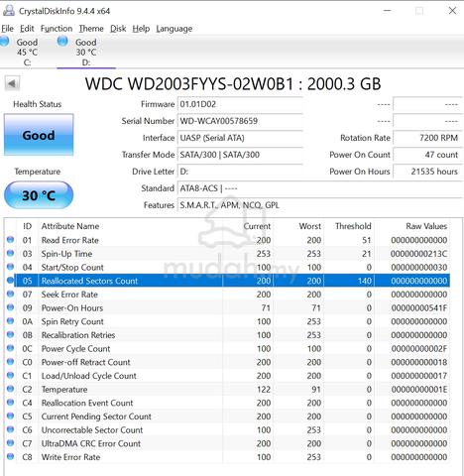
Task: Select the D: drive status orb
Action: pyautogui.click(x=62, y=42)
